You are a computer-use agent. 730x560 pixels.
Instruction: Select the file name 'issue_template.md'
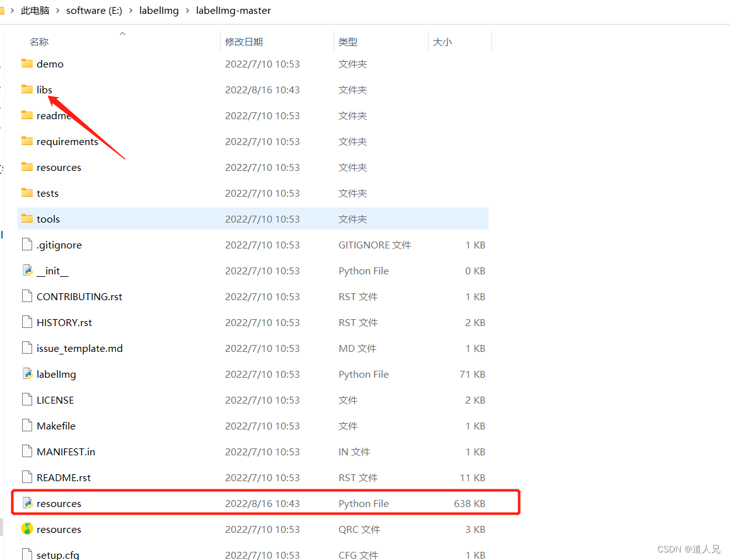[x=79, y=349]
